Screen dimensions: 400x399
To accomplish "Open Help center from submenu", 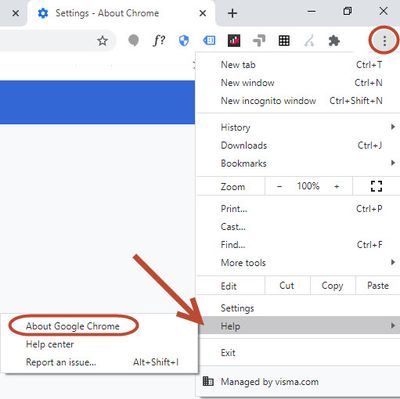I will [x=99, y=344].
